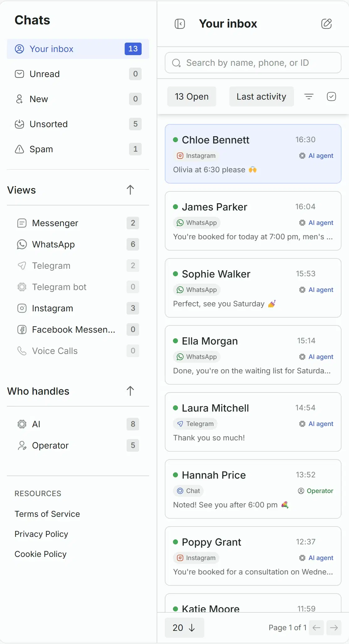This screenshot has width=349, height=644.
Task: Filter chats by Telegram view
Action: click(78, 266)
